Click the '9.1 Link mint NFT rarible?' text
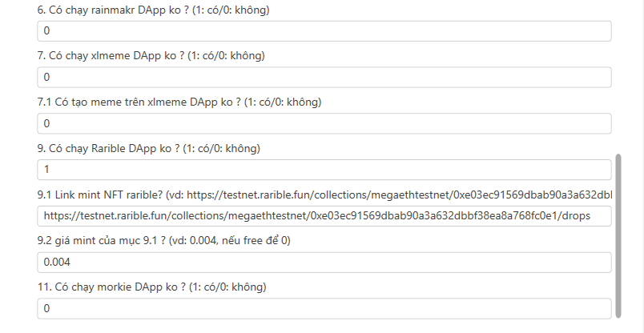The image size is (644, 333). [x=100, y=195]
